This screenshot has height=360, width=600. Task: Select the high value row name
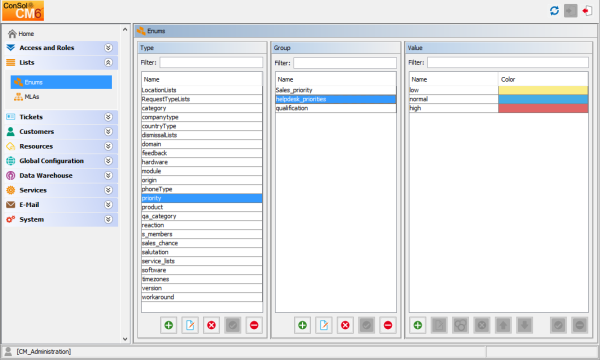[x=453, y=108]
